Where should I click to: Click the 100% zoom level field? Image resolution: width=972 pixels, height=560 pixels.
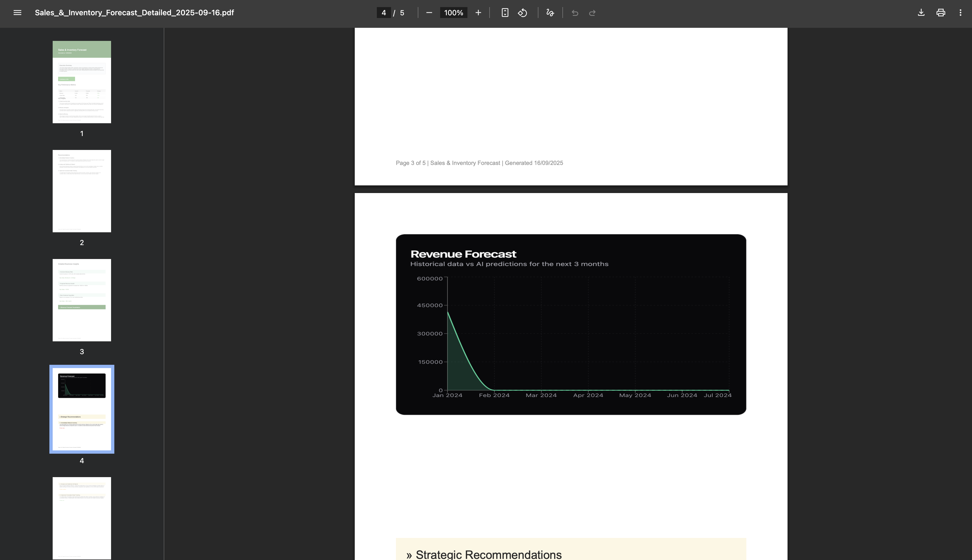click(x=454, y=13)
